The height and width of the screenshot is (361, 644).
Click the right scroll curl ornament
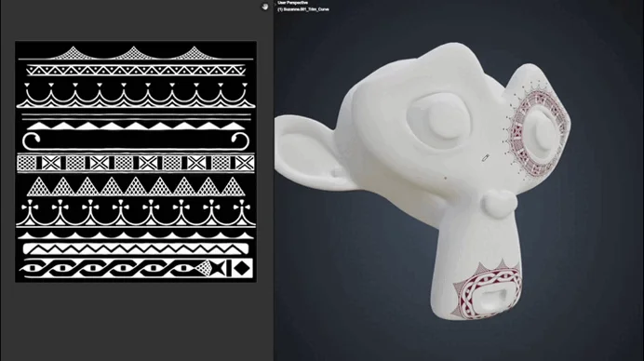click(x=240, y=140)
